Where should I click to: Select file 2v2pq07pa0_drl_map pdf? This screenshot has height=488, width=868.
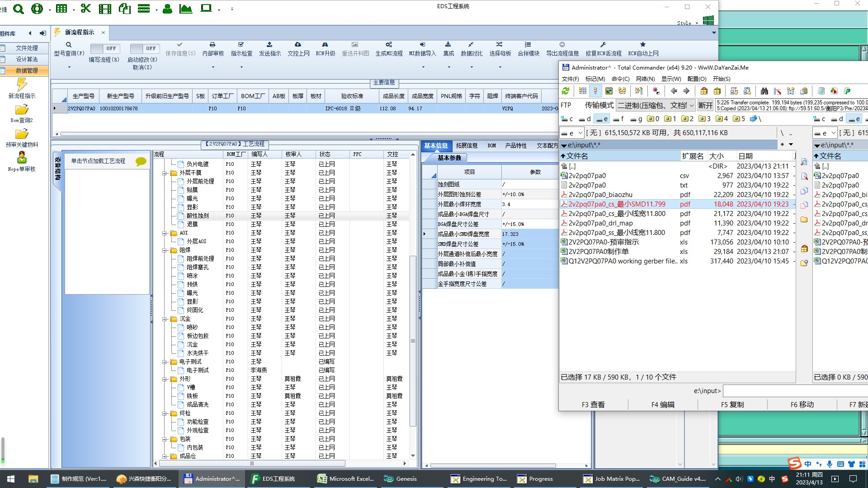coord(600,223)
